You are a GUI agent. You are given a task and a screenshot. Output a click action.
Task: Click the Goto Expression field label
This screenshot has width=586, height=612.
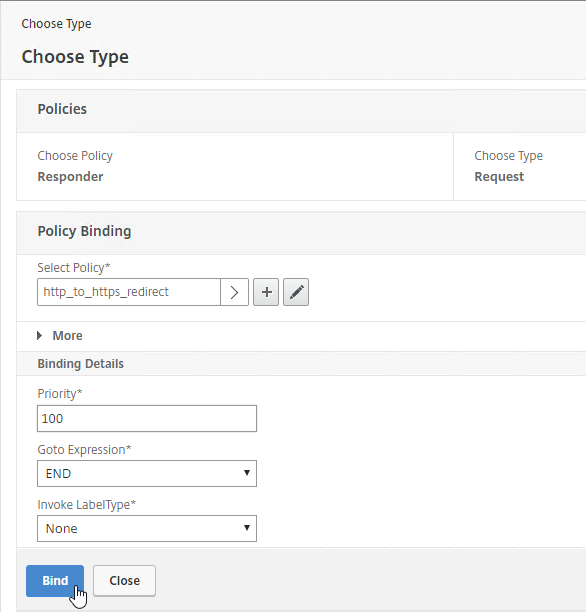84,450
